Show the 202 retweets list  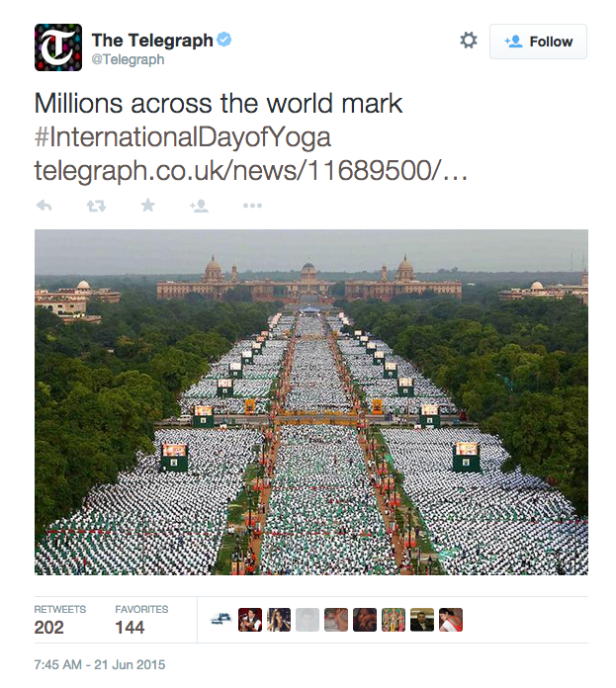click(x=60, y=620)
